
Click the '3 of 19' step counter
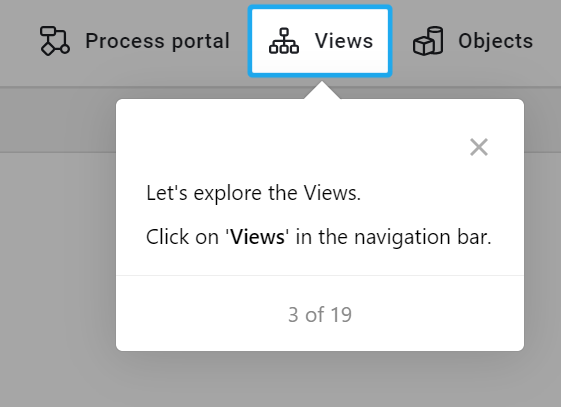coord(320,315)
